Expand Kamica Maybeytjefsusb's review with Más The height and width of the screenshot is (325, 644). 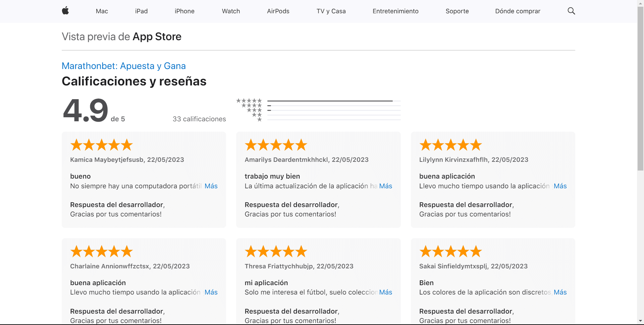[x=211, y=186]
